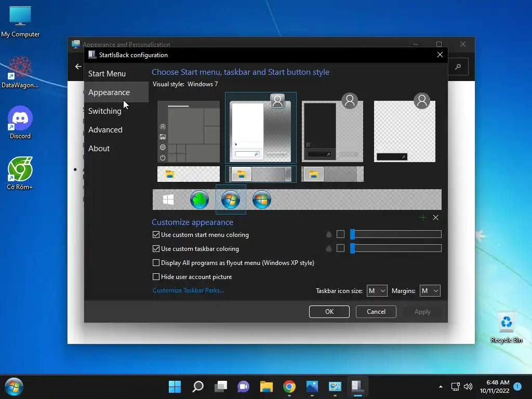The height and width of the screenshot is (399, 532).
Task: Select the Windows 10 flat logo Start button
Action: [168, 199]
